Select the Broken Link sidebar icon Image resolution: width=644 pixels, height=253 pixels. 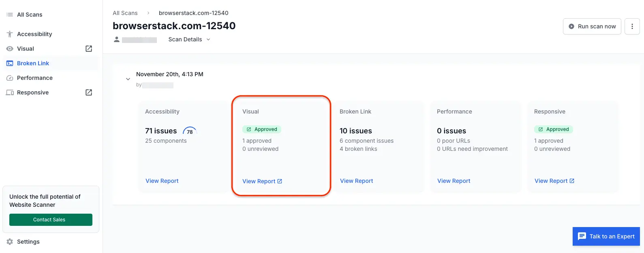(9, 63)
